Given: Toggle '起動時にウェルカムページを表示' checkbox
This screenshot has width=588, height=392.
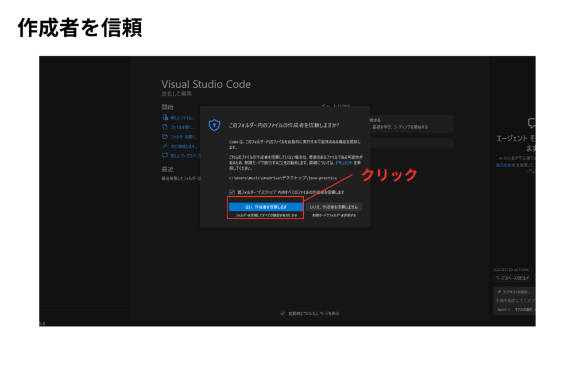Looking at the screenshot, I should (283, 313).
